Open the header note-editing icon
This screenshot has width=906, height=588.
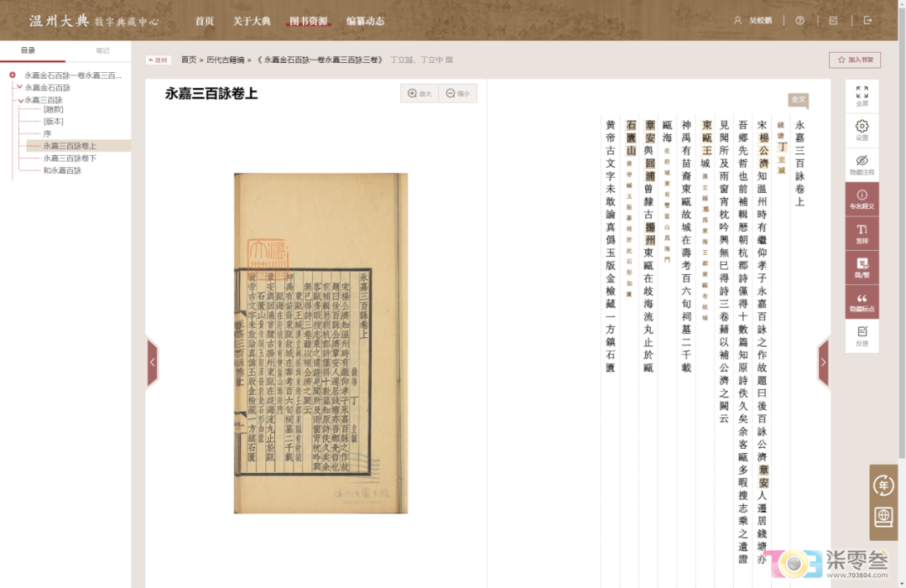[833, 20]
